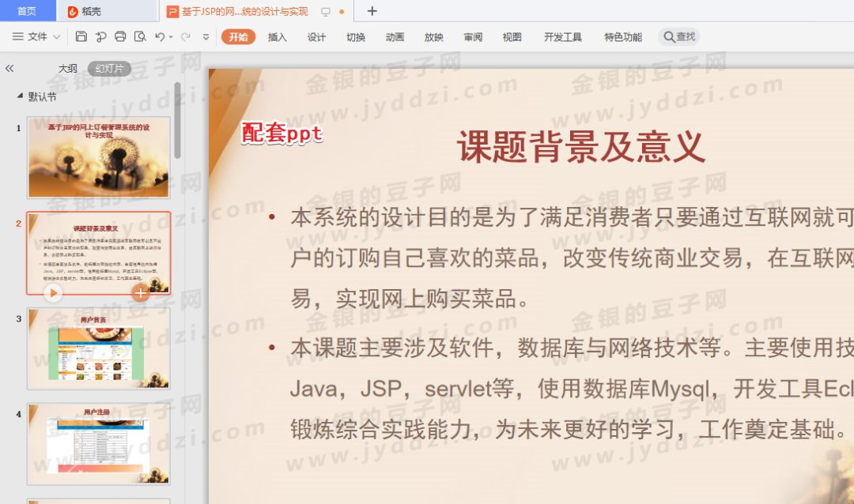The image size is (854, 504).
Task: Click the Redo arrow icon
Action: [x=186, y=36]
